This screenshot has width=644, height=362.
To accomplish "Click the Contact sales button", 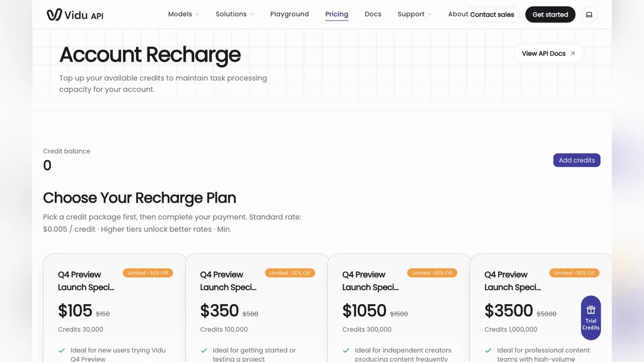I will (492, 15).
